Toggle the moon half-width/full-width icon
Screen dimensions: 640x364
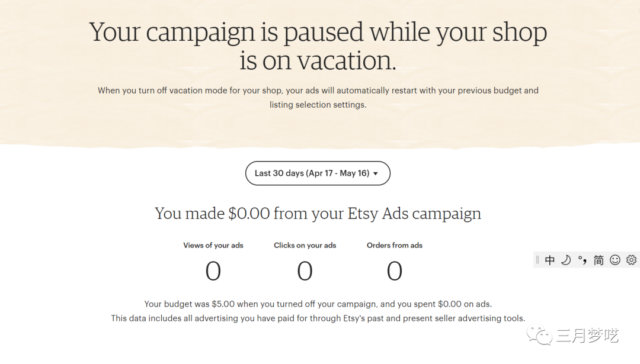tap(566, 260)
